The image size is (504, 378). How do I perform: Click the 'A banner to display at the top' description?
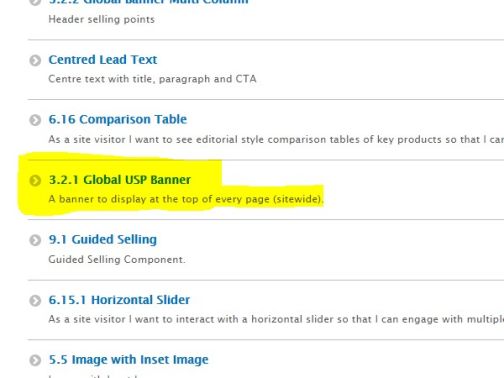coord(186,199)
